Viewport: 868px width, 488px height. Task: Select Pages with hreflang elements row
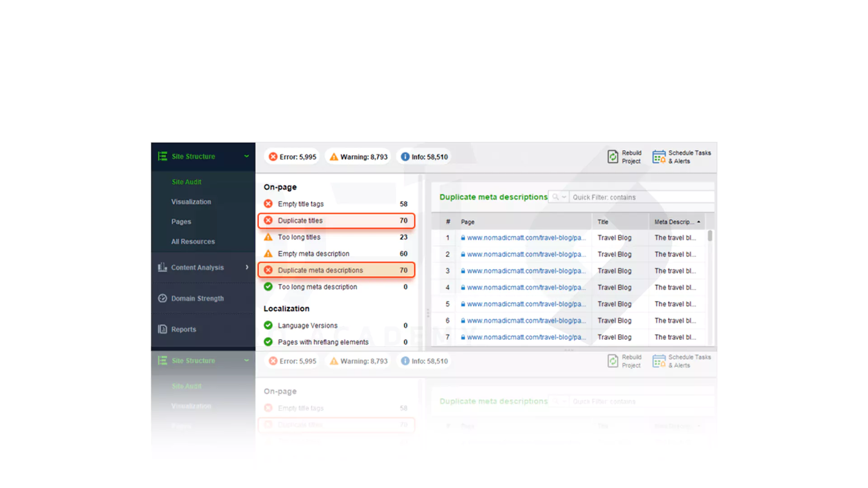click(x=336, y=342)
